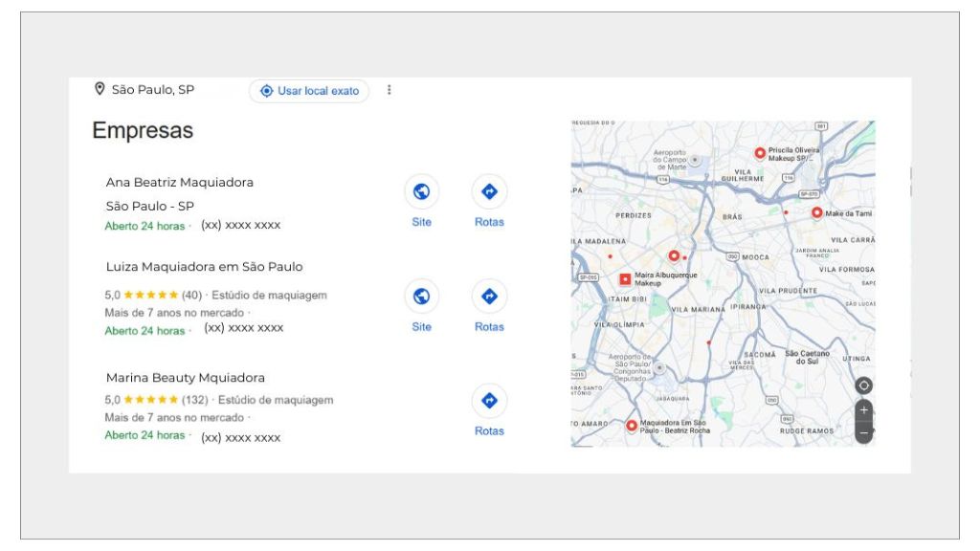Open the Site globe icon for Luiza Maquiadora
This screenshot has height=551, width=980.
tap(421, 297)
